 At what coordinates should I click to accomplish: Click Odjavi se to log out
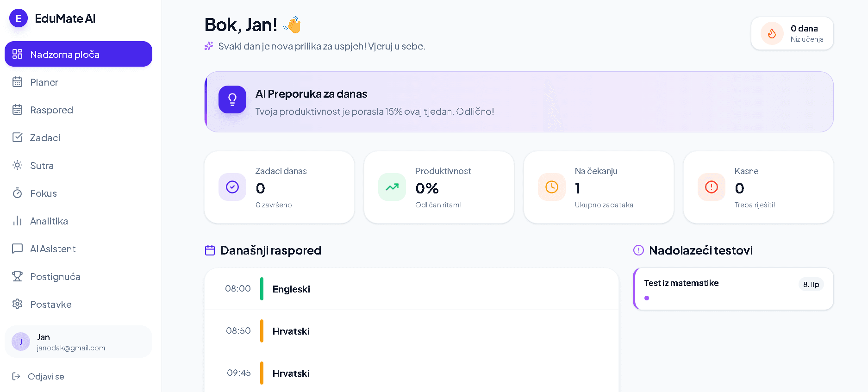pos(78,376)
